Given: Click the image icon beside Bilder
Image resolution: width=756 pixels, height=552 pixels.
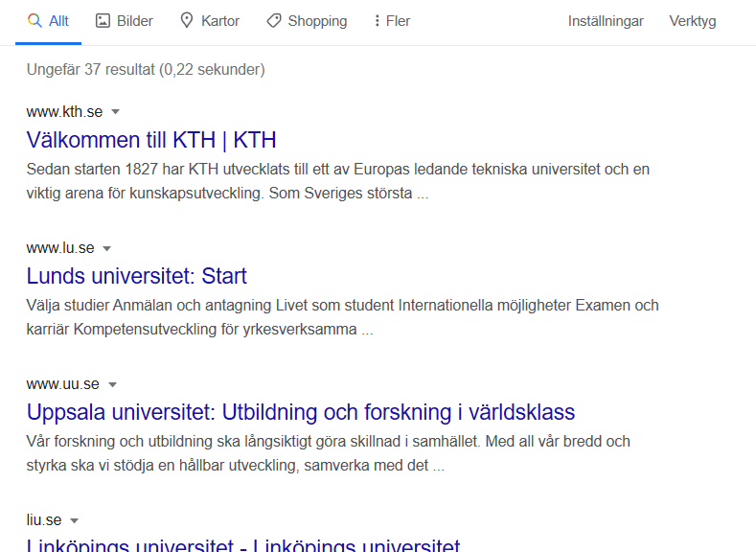Looking at the screenshot, I should pos(103,21).
